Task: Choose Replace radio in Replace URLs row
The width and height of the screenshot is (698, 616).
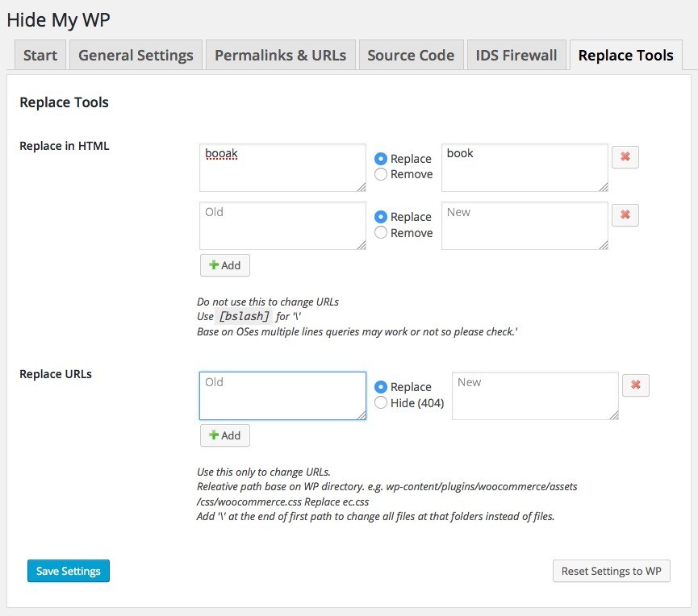Action: coord(381,387)
